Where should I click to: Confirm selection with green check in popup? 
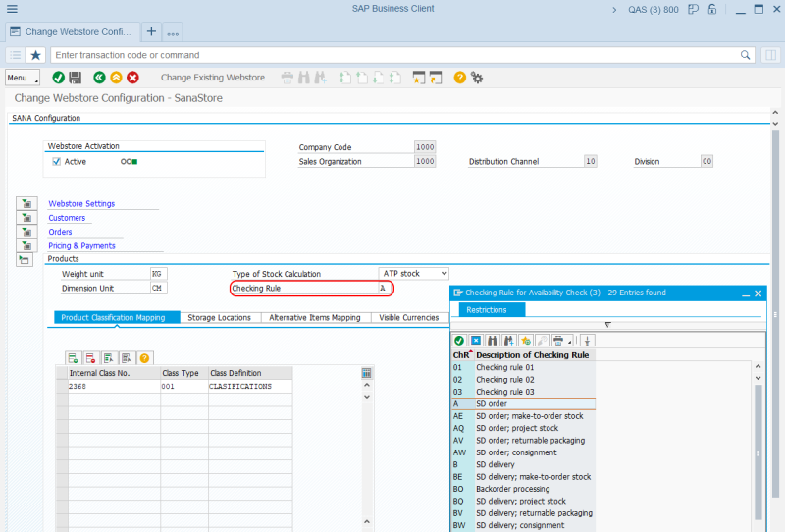tap(459, 341)
